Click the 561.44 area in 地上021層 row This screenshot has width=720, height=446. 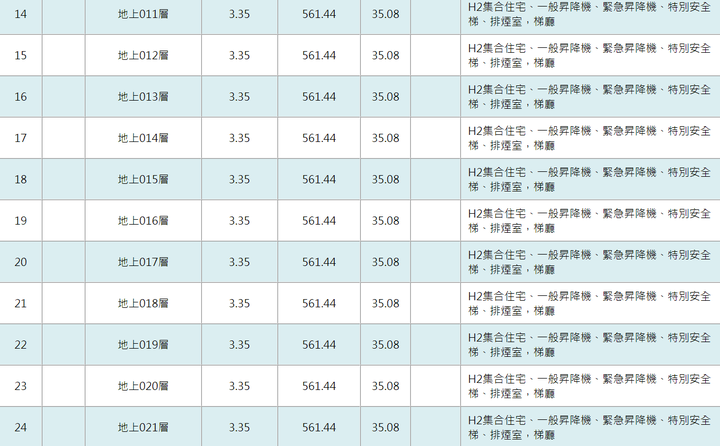click(x=319, y=428)
